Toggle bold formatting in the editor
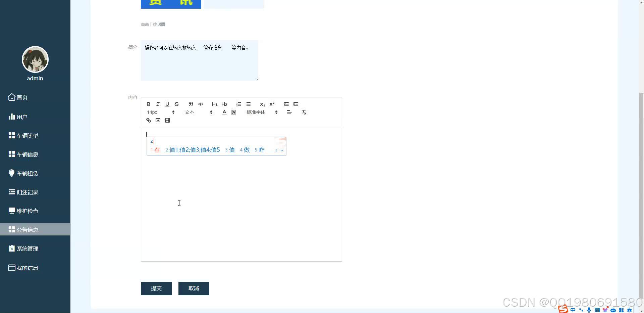The width and height of the screenshot is (644, 313). (149, 104)
